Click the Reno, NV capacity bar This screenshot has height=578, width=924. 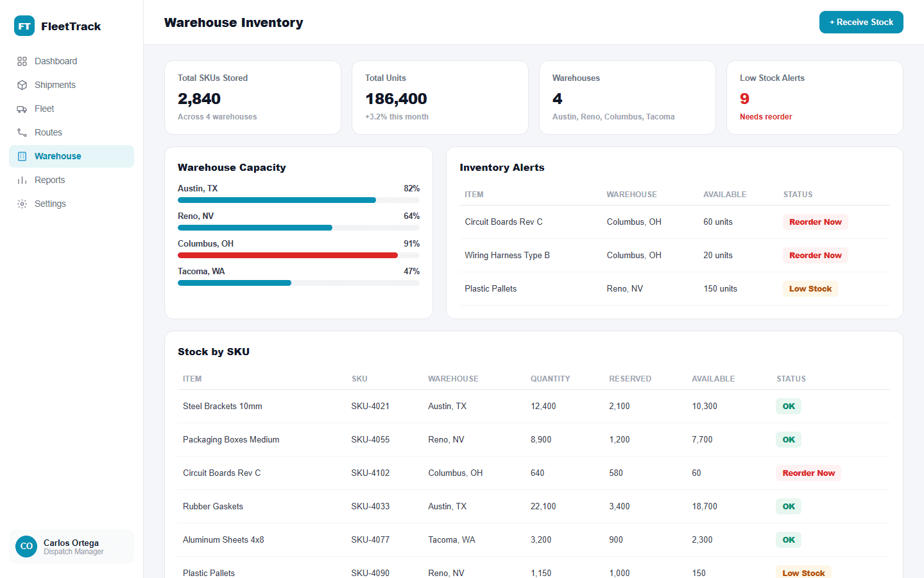point(298,228)
